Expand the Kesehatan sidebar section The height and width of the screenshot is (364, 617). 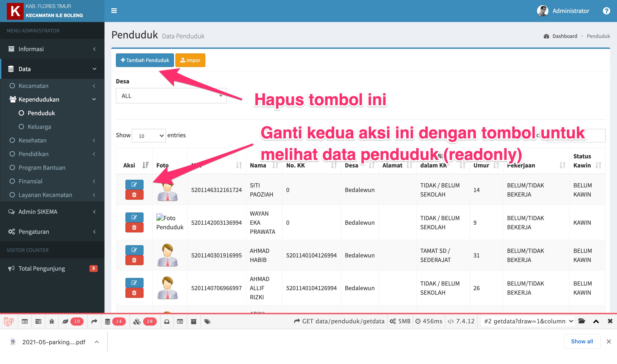(x=32, y=140)
